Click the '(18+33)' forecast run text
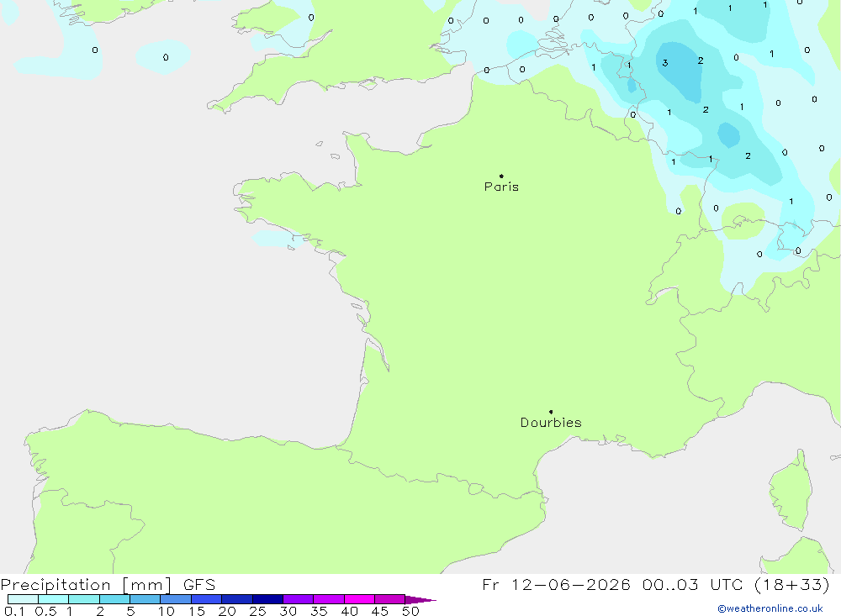 coord(791,585)
